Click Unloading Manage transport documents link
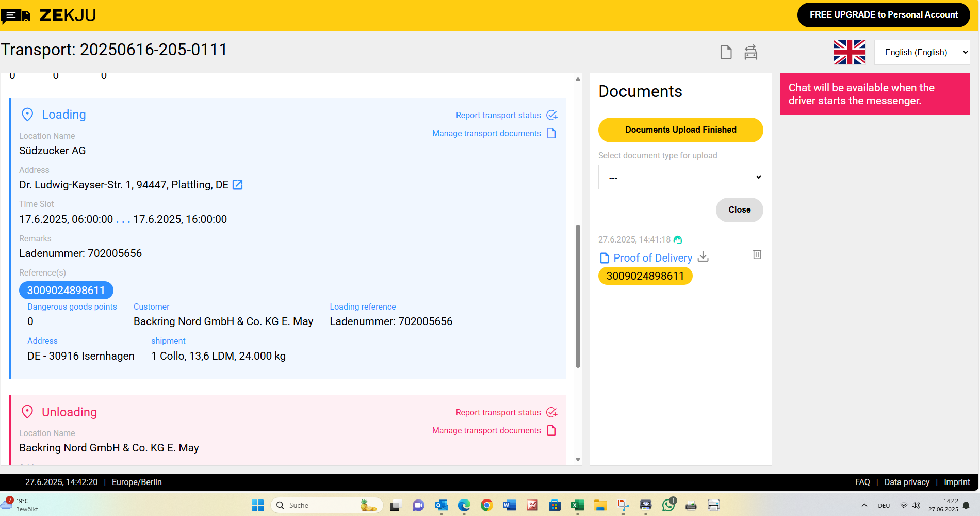Screen dimensions: 980x516 pyautogui.click(x=486, y=430)
